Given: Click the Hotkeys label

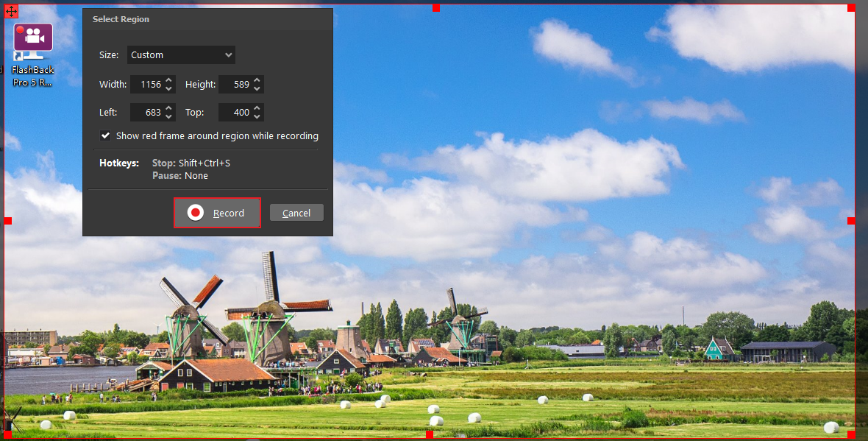Looking at the screenshot, I should (x=119, y=163).
